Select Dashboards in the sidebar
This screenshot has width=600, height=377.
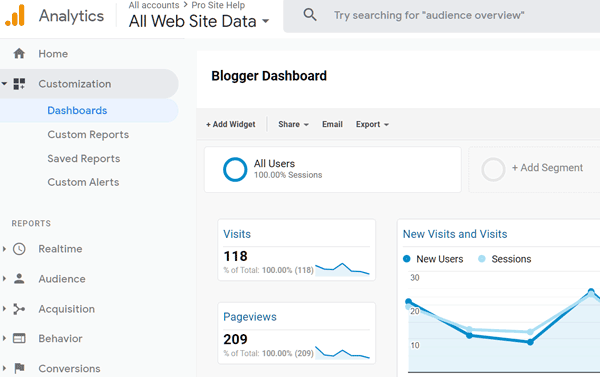(77, 111)
